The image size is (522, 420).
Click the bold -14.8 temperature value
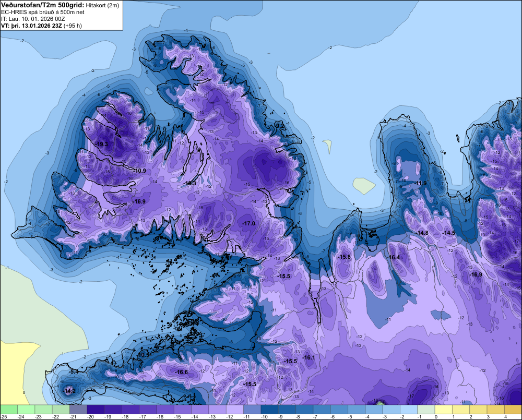point(422,233)
